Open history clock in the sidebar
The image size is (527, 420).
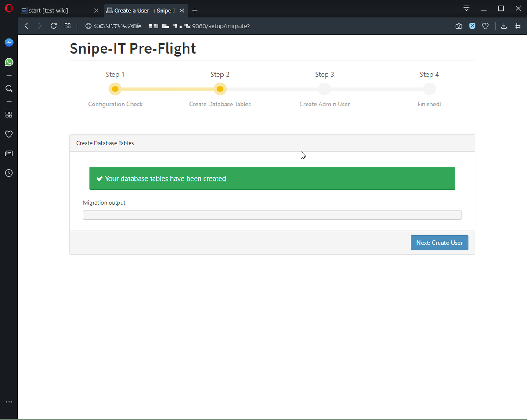click(9, 173)
